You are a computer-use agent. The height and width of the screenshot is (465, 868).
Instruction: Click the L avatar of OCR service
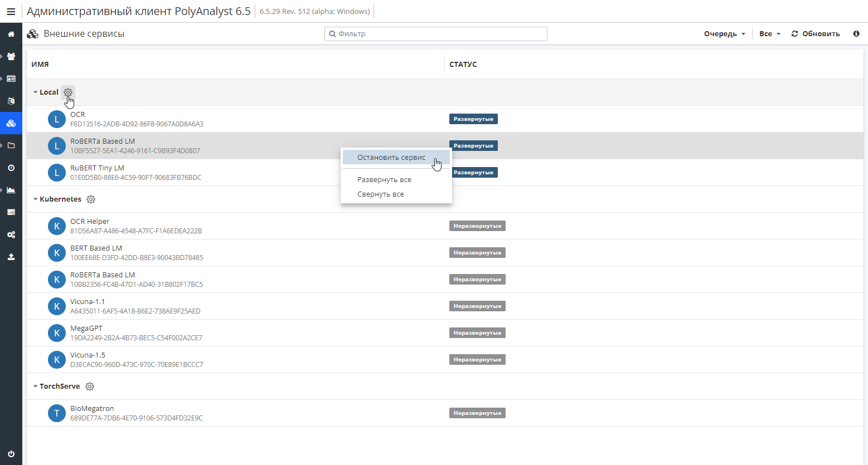(x=57, y=119)
